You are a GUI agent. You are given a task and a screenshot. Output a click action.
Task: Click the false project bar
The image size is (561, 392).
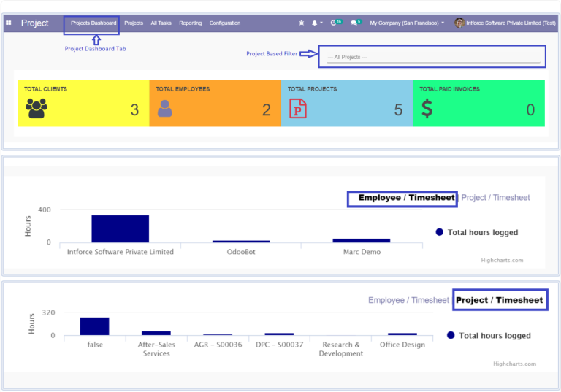(x=94, y=326)
